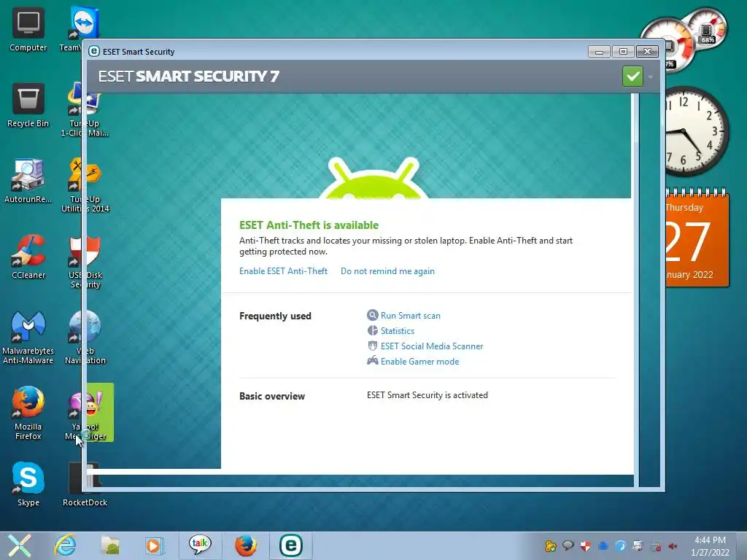Select the TuneUp Utilities 2014 desktop icon
The width and height of the screenshot is (747, 560).
point(85,186)
